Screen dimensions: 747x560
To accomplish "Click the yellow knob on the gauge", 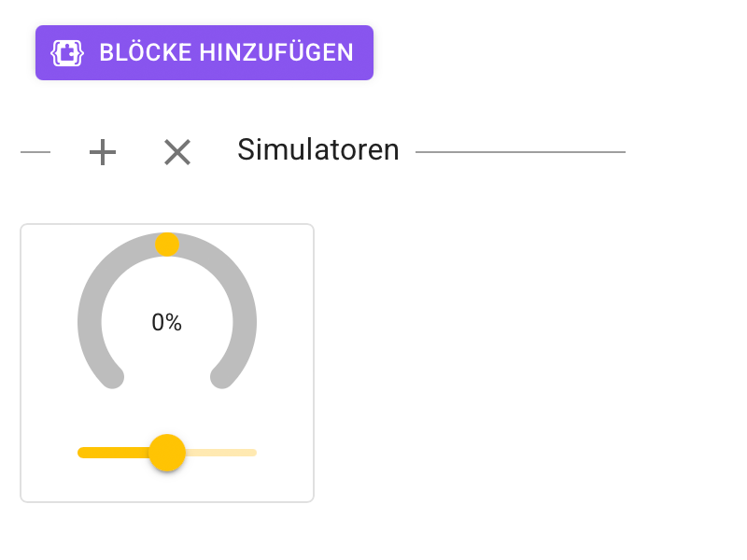I will click(167, 245).
